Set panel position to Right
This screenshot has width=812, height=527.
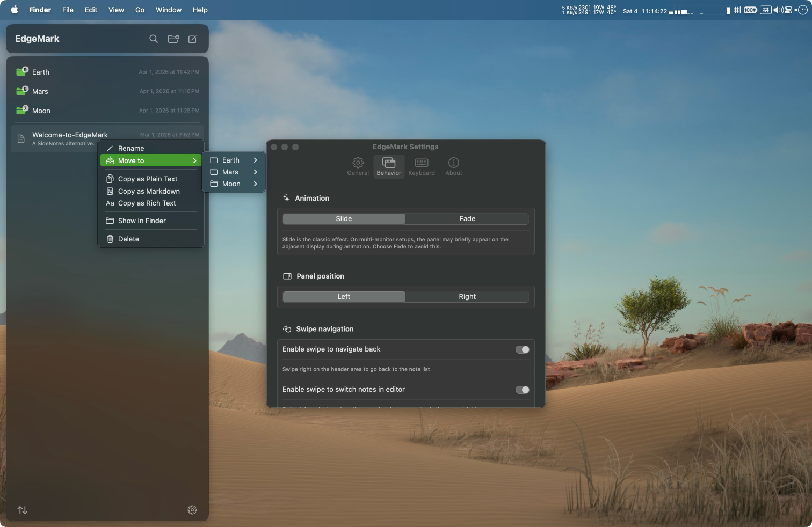(467, 296)
